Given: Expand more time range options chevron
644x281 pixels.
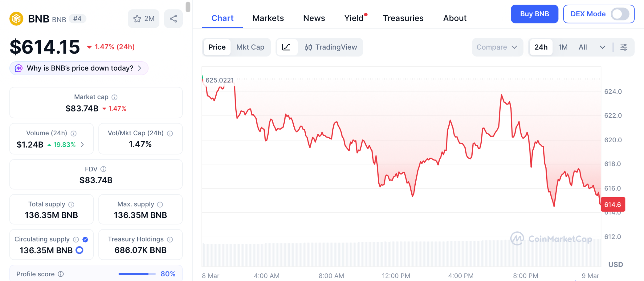Looking at the screenshot, I should (x=602, y=47).
